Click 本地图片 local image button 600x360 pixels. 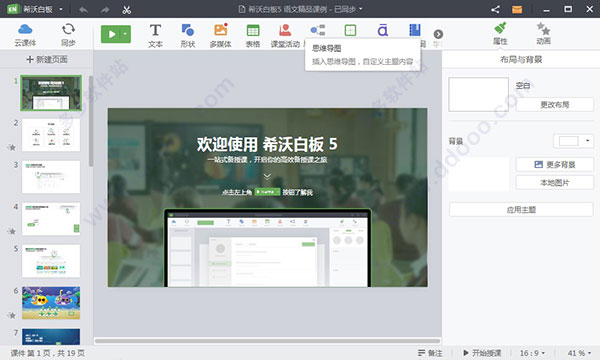554,183
